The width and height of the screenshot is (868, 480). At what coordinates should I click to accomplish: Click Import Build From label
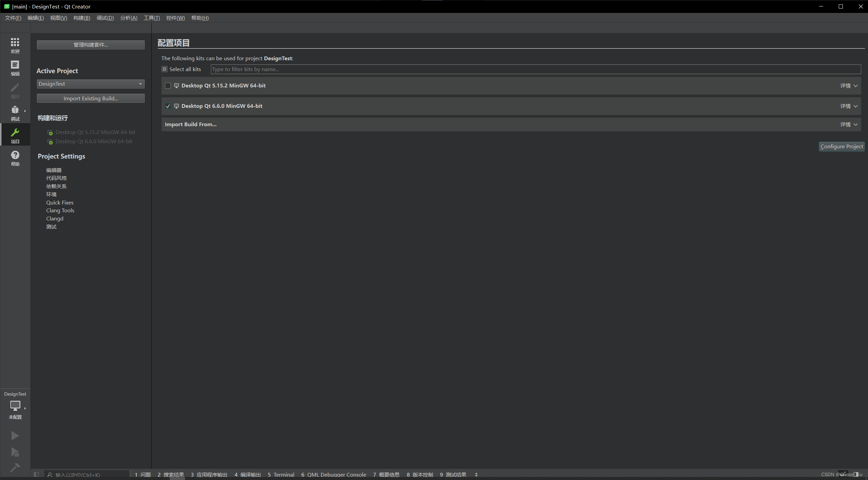click(x=191, y=125)
